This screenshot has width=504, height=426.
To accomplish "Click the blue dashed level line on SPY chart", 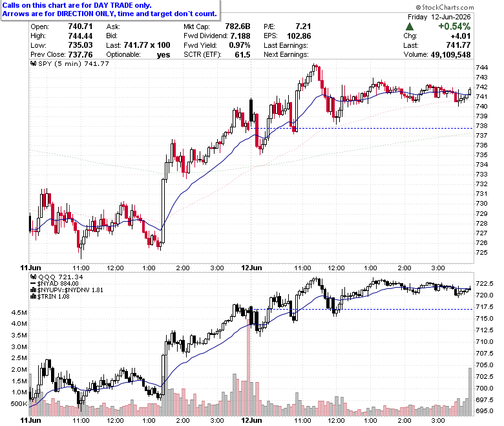I will pos(362,128).
